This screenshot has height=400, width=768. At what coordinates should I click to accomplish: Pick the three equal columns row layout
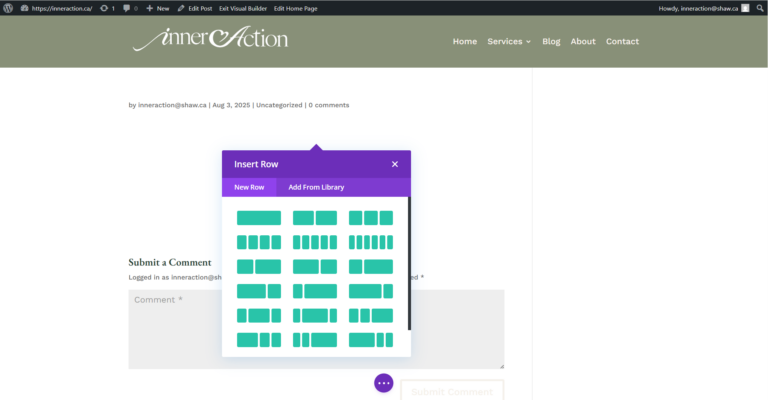[x=371, y=218]
